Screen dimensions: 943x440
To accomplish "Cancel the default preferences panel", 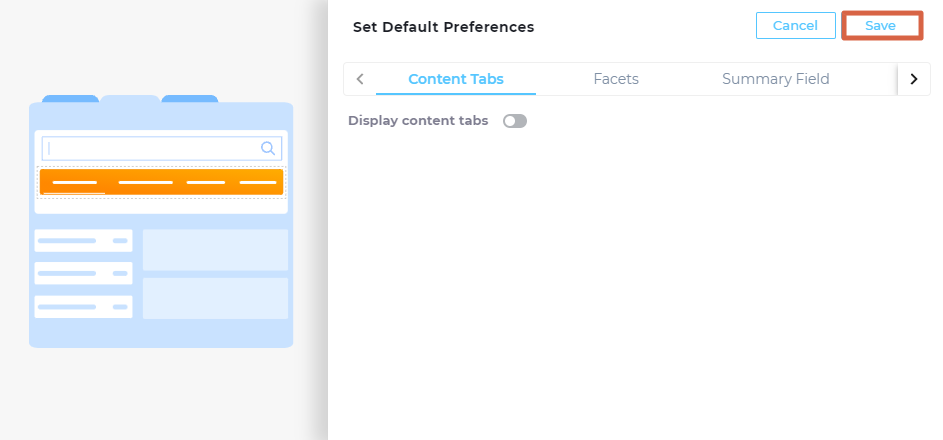I will tap(795, 26).
